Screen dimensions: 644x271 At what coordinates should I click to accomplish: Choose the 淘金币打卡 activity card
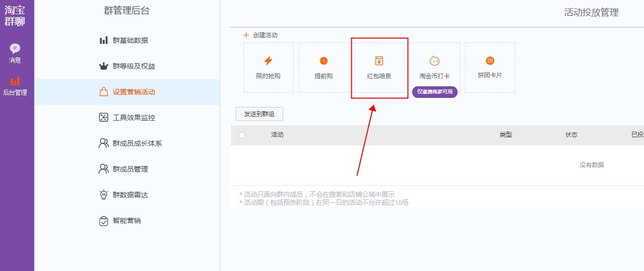[435, 68]
